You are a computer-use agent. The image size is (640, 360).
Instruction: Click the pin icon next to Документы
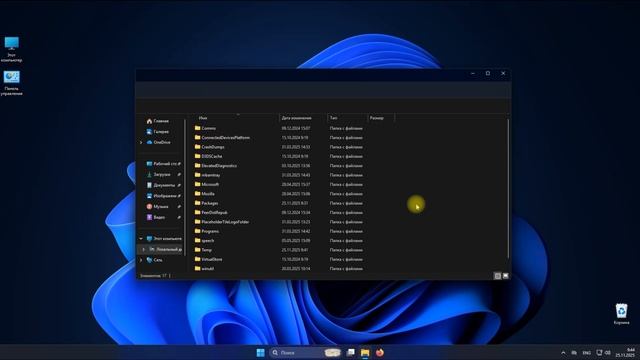point(179,185)
